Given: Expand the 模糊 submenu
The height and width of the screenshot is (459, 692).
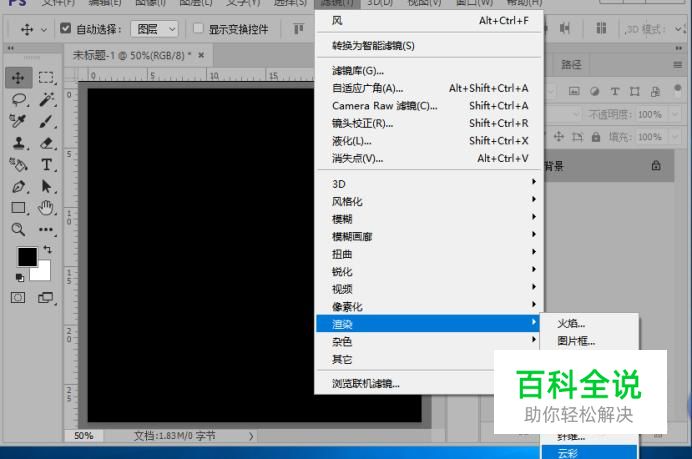Looking at the screenshot, I should click(x=429, y=218).
